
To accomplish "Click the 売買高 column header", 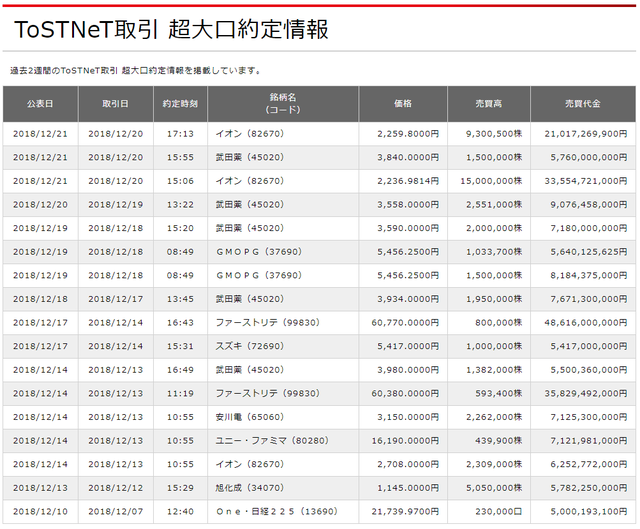I will point(489,104).
